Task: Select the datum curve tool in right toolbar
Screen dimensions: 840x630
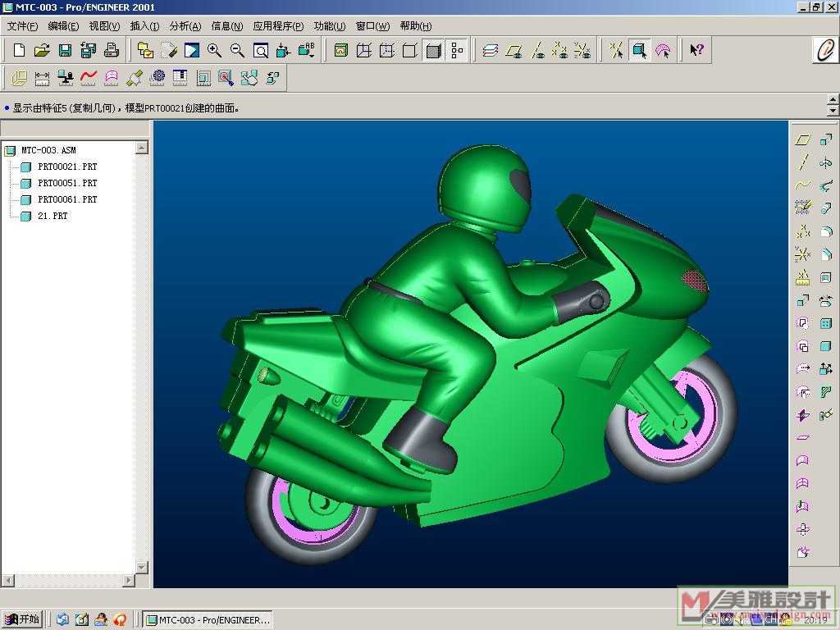Action: tap(802, 185)
